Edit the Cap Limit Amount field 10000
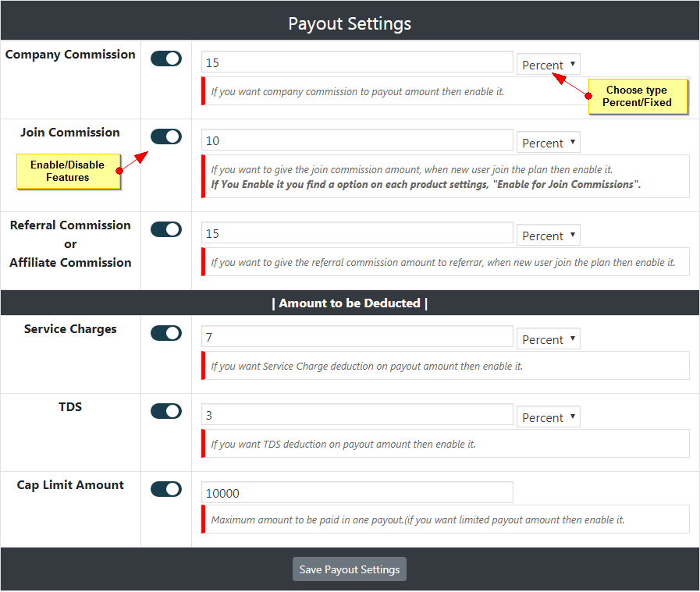700x592 pixels. pos(357,492)
